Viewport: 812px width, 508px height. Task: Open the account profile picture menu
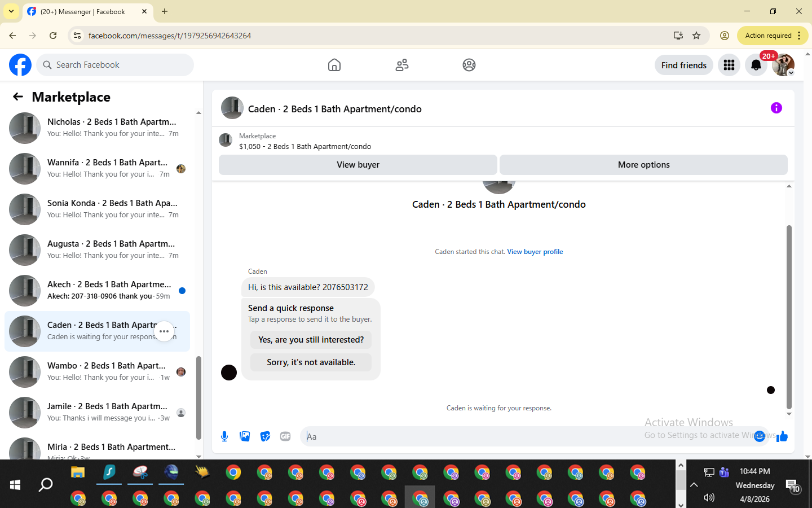[783, 65]
